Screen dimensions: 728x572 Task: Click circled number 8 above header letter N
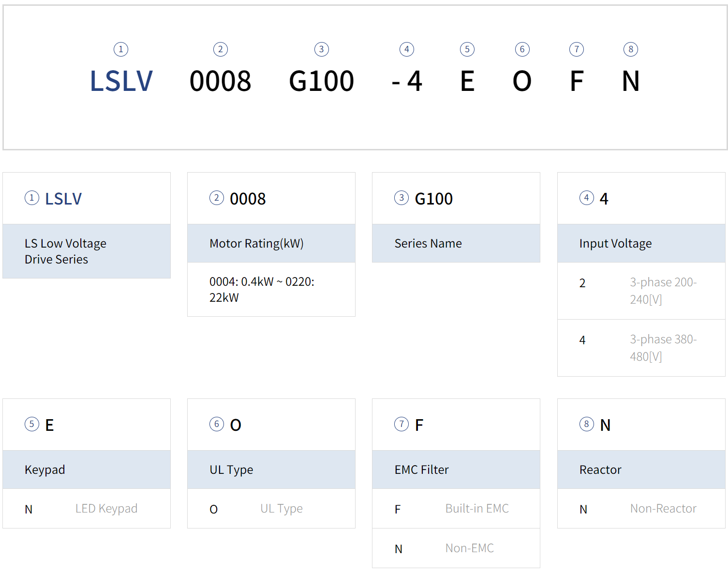[x=631, y=49]
